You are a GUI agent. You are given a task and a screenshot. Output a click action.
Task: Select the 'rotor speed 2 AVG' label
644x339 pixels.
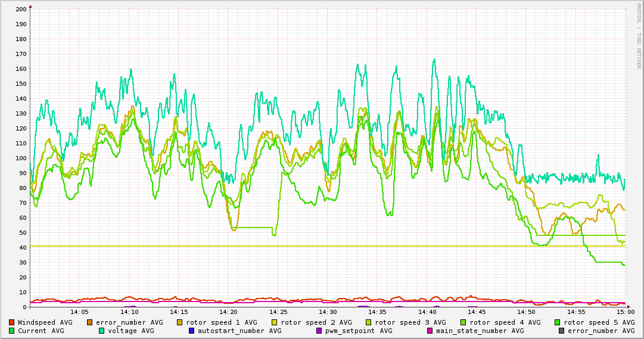click(x=316, y=323)
